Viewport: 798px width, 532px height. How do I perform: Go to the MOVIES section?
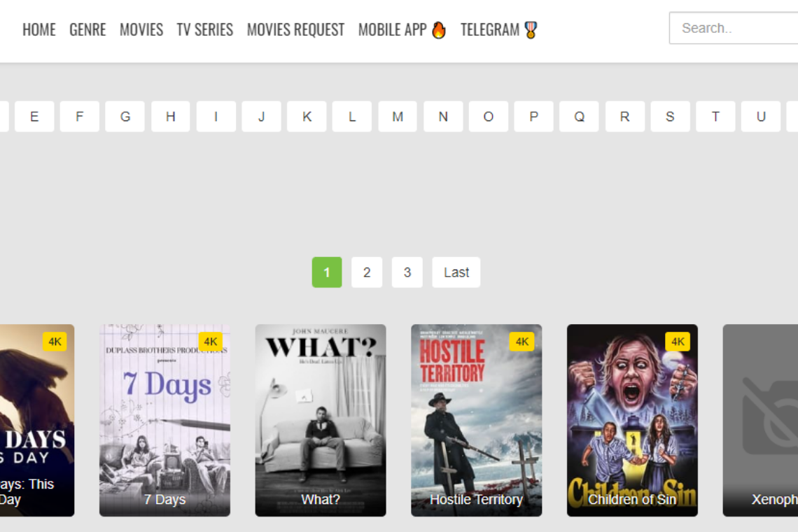point(141,30)
